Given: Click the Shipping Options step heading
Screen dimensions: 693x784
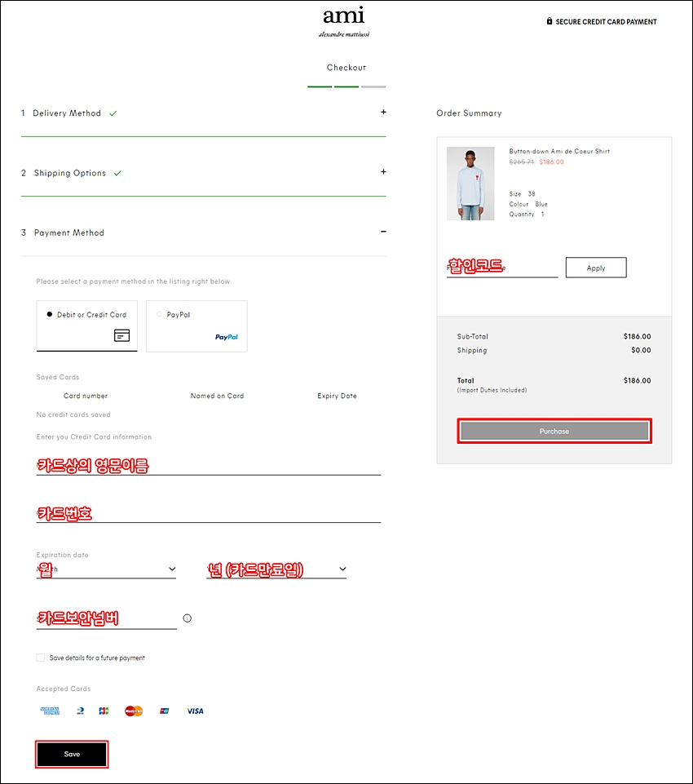Looking at the screenshot, I should 70,174.
